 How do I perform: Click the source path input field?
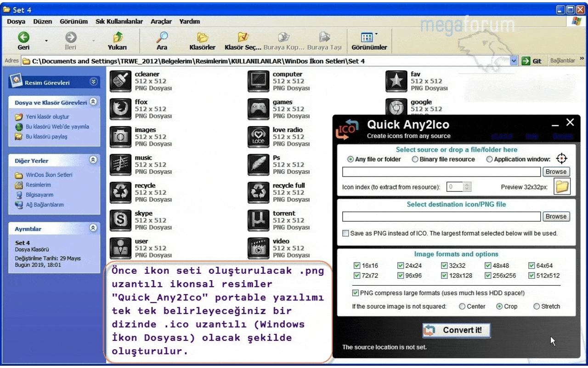coord(441,172)
